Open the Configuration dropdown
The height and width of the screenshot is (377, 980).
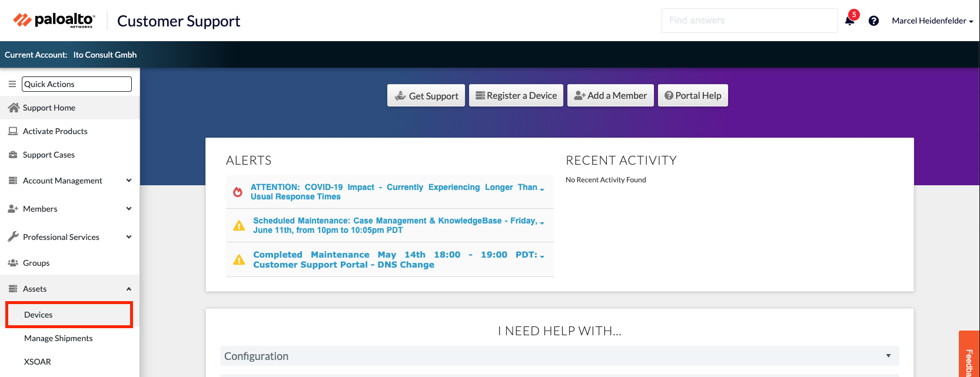click(x=559, y=356)
